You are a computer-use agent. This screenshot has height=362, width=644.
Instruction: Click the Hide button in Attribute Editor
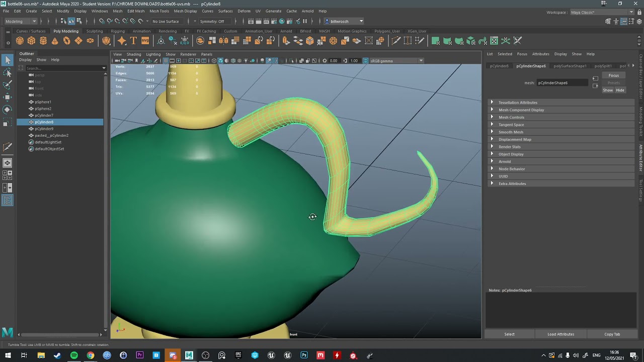point(620,90)
